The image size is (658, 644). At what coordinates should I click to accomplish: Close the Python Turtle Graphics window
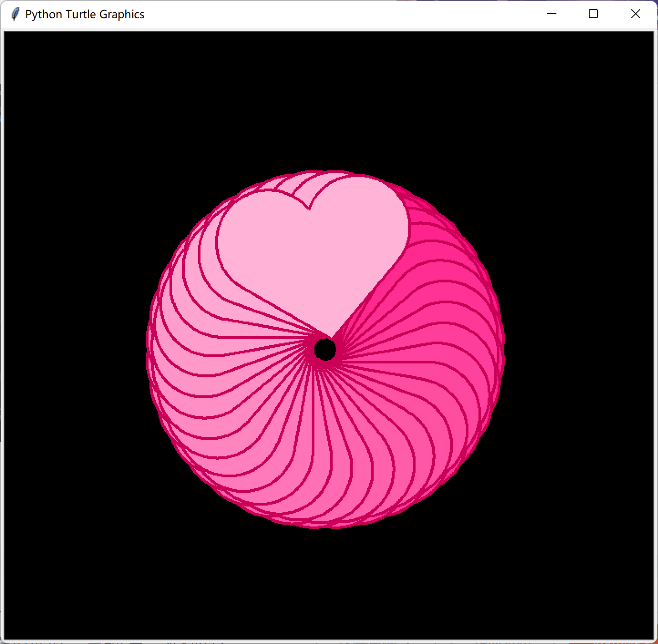click(635, 14)
